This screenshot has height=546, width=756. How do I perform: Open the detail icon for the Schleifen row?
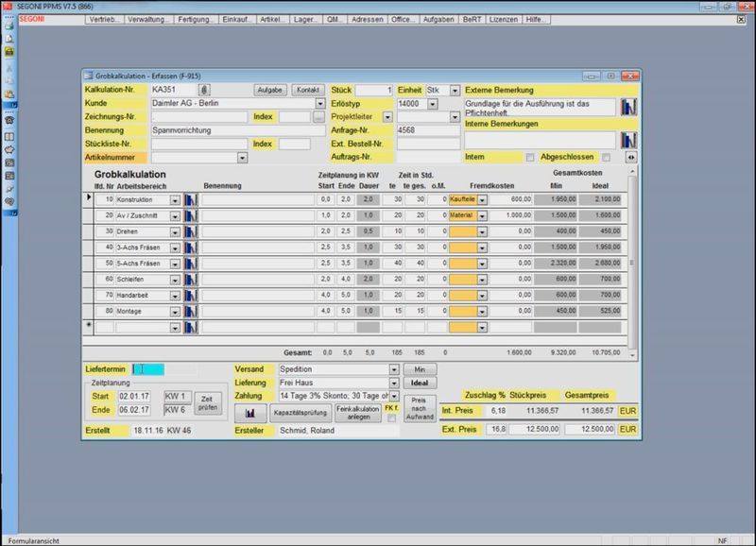pos(191,280)
